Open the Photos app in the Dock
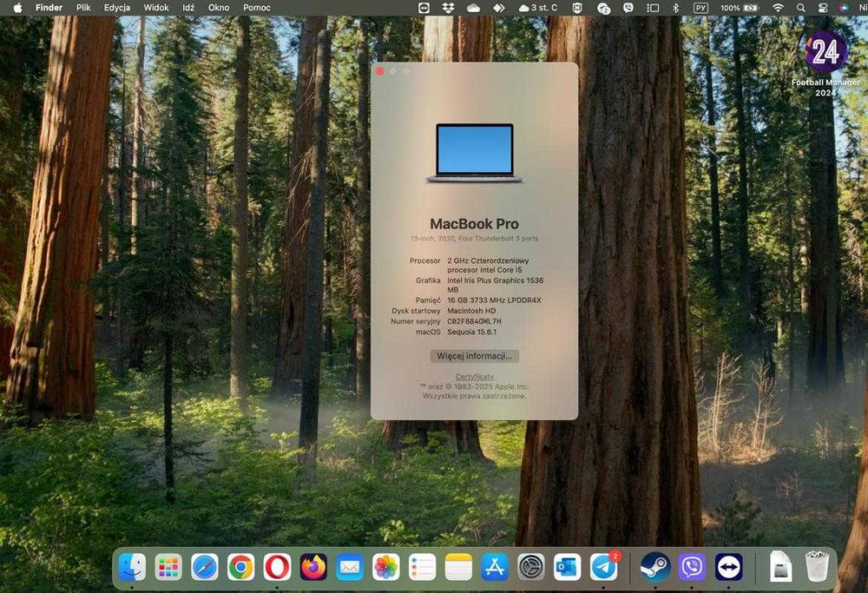 [x=386, y=568]
